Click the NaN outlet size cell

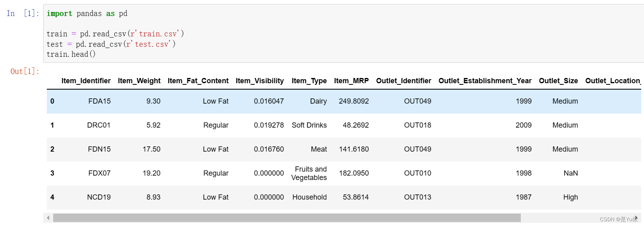[571, 173]
